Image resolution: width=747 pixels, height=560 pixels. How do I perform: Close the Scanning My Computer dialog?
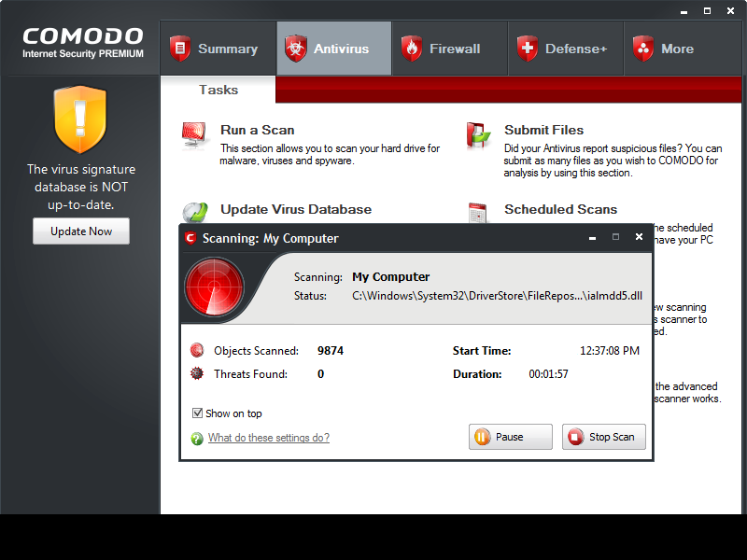[639, 237]
